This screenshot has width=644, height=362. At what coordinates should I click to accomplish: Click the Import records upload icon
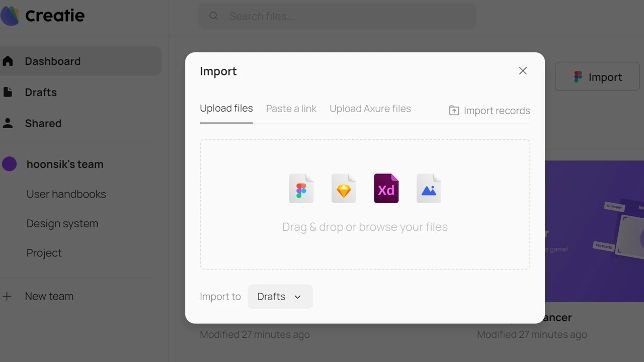(454, 111)
